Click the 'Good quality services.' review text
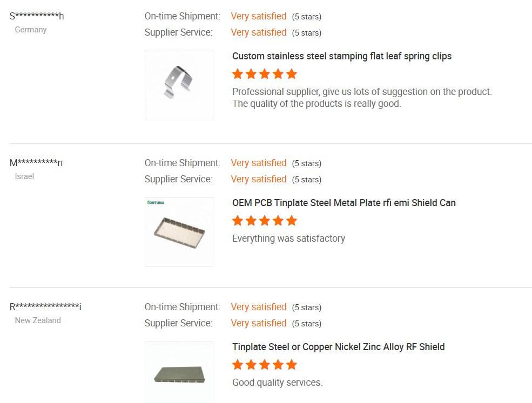Screen dimensions: 532x403 pos(277,382)
